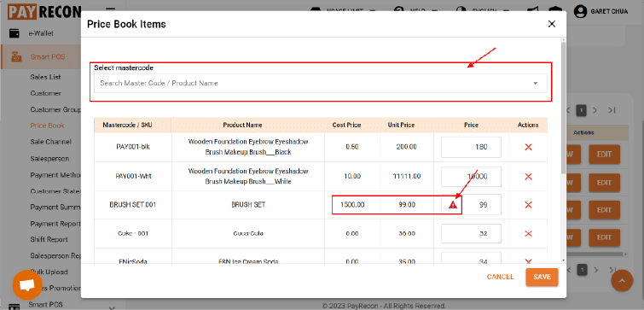Click the first EDIT button in background table
644x310 pixels.
point(604,155)
